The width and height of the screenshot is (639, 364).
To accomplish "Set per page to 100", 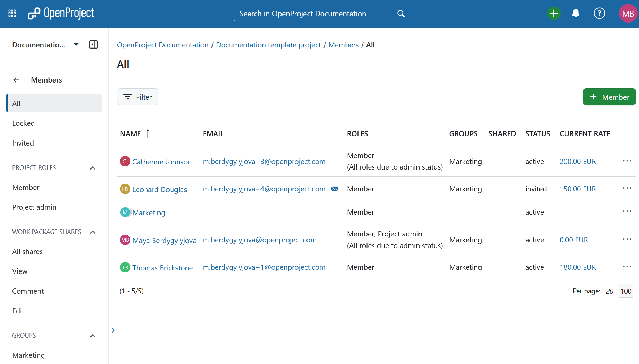I will point(626,291).
